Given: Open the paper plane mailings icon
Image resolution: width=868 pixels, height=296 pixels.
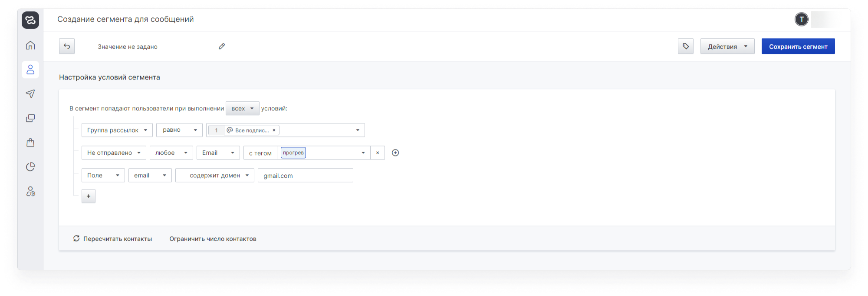Looking at the screenshot, I should [30, 94].
